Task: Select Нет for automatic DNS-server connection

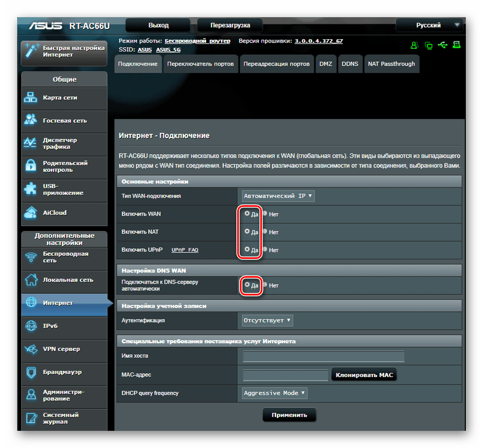Action: tap(265, 285)
